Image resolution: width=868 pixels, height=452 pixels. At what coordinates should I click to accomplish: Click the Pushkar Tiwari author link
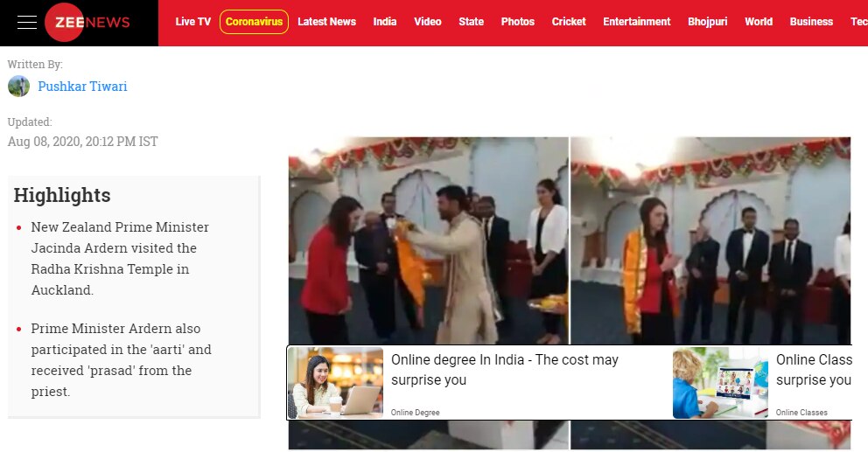click(x=82, y=87)
